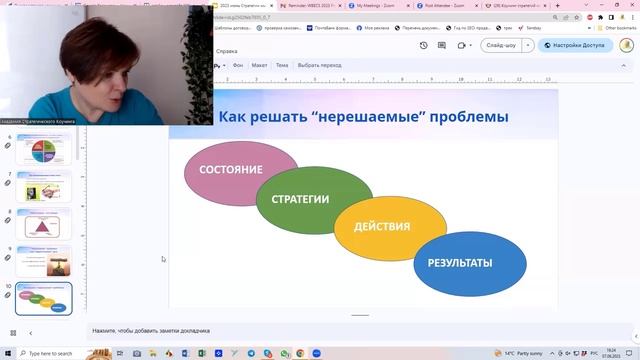This screenshot has height=360, width=640.
Task: Select the blue РЕЗУЛЬТАТЫ oval
Action: [470, 264]
